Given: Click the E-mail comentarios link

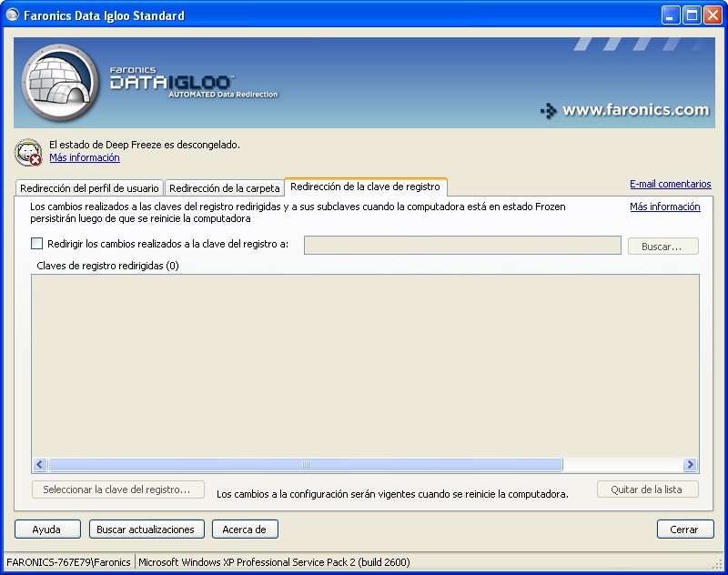Looking at the screenshot, I should (x=670, y=184).
